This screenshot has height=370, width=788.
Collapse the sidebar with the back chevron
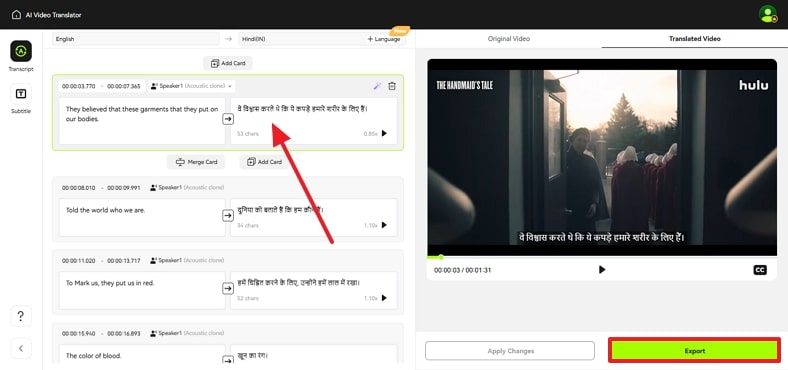click(x=21, y=348)
